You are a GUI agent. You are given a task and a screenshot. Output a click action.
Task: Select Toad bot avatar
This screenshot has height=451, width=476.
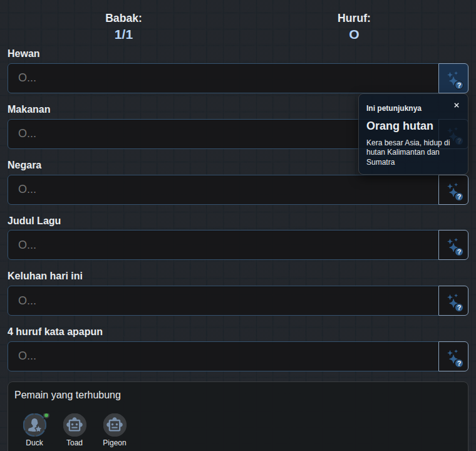point(75,425)
